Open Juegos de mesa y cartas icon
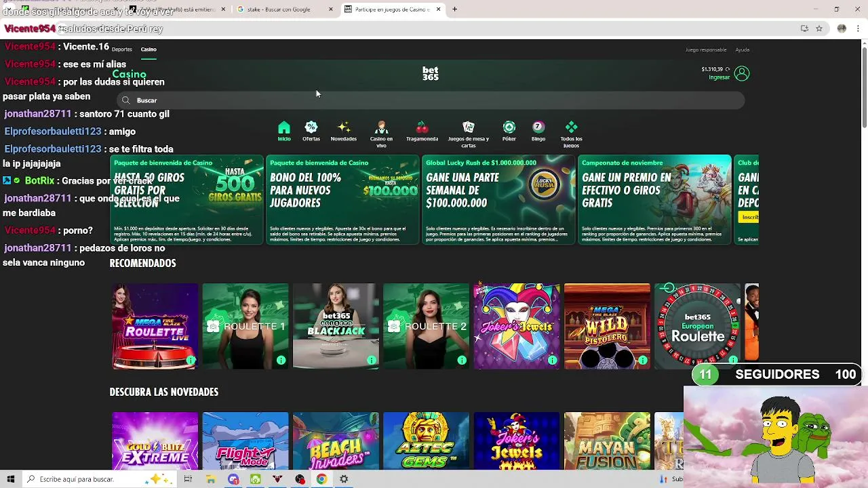868x488 pixels. pos(469,127)
